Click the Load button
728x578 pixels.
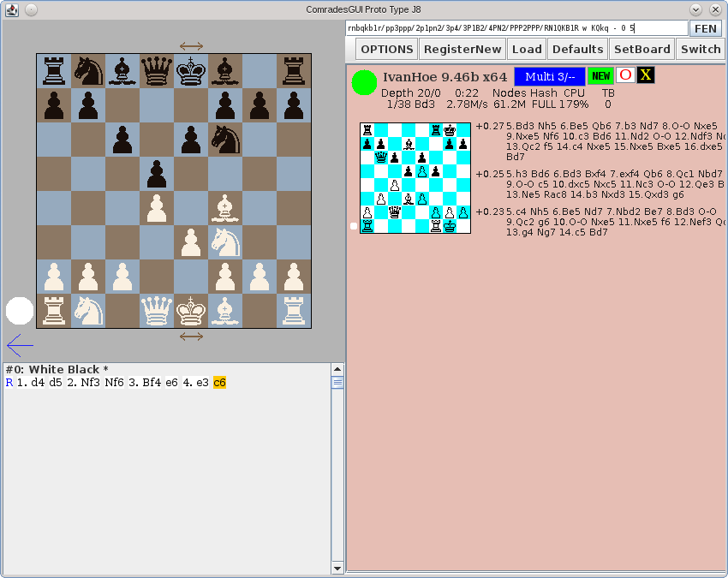coord(527,49)
